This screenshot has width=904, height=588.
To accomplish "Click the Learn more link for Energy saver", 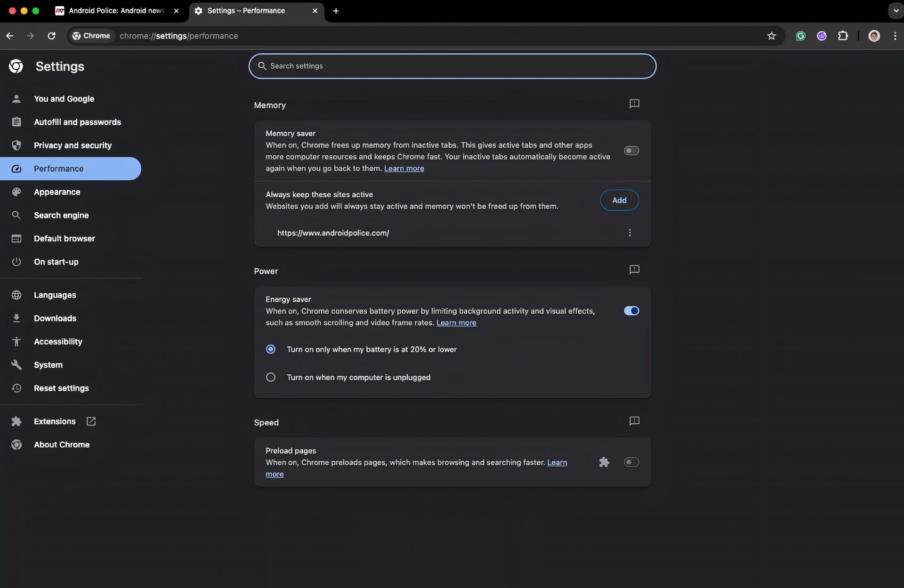I will tap(457, 322).
